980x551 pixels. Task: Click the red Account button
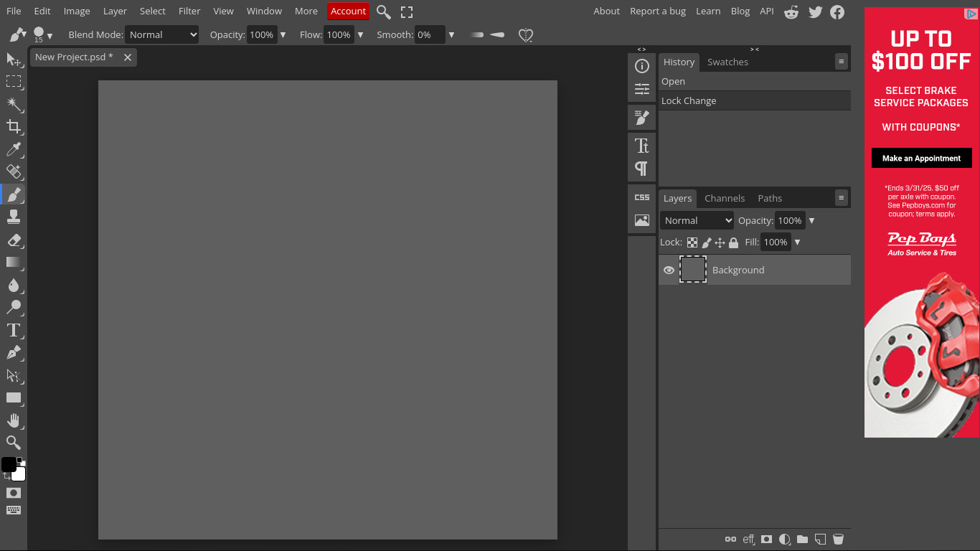click(x=348, y=11)
